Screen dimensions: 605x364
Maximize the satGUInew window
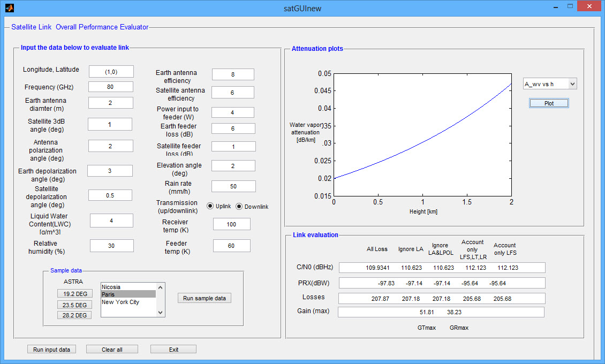coord(570,6)
